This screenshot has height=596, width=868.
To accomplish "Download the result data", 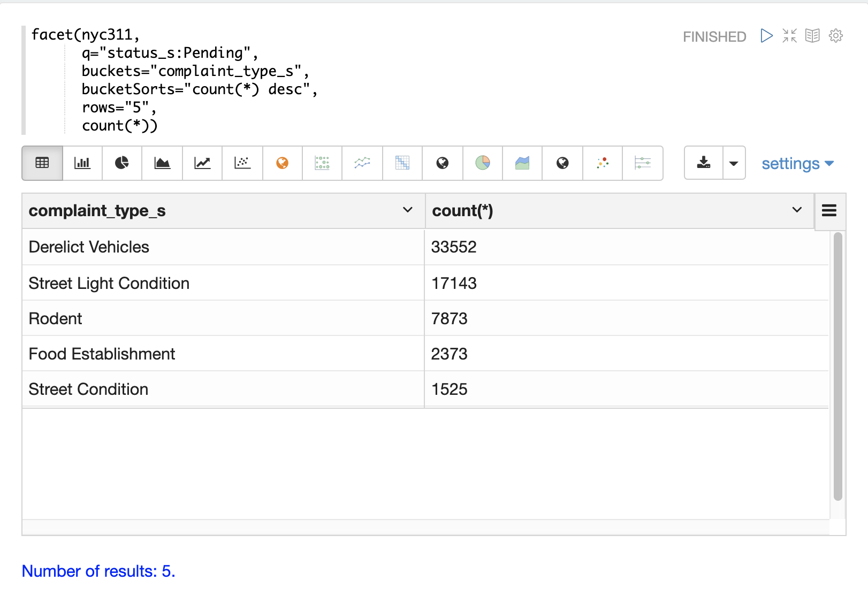I will pyautogui.click(x=704, y=163).
